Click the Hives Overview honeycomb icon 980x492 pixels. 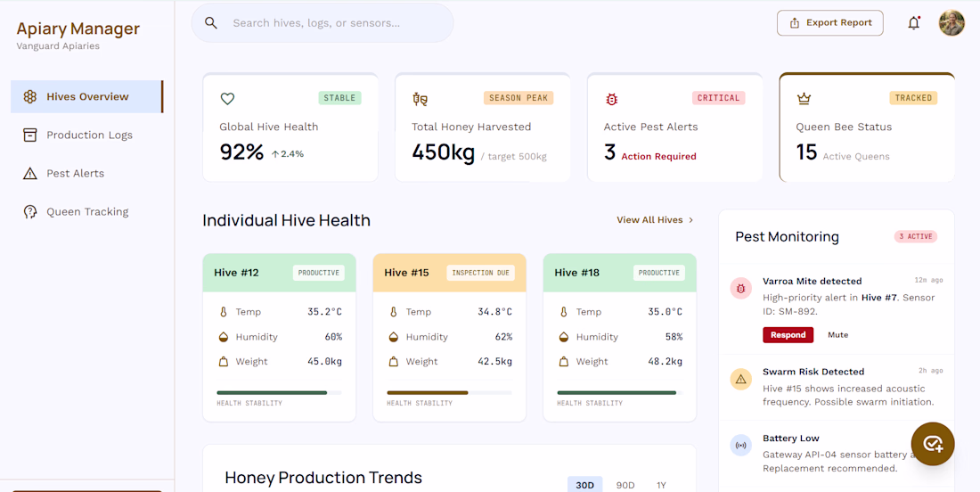pos(30,96)
